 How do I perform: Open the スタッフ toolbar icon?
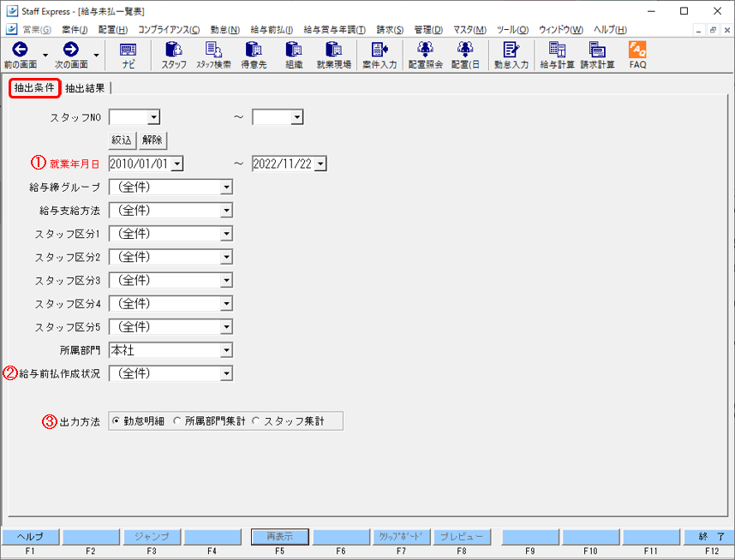click(x=174, y=50)
